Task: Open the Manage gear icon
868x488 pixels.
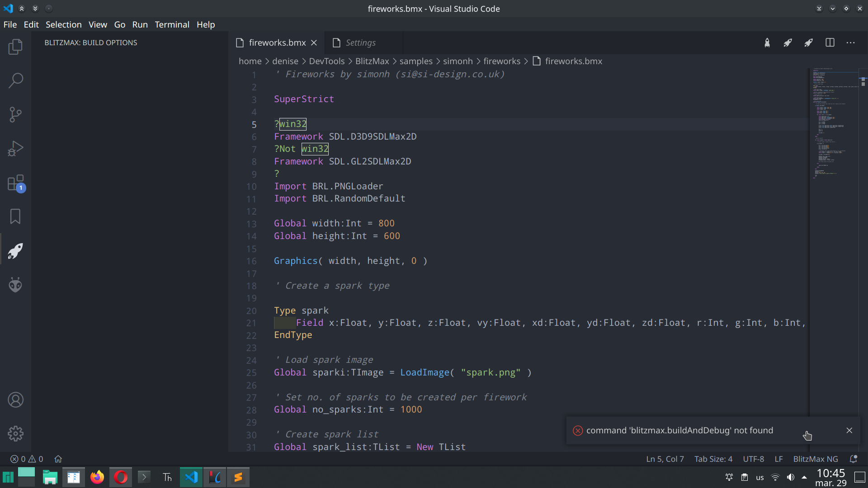Action: click(15, 433)
